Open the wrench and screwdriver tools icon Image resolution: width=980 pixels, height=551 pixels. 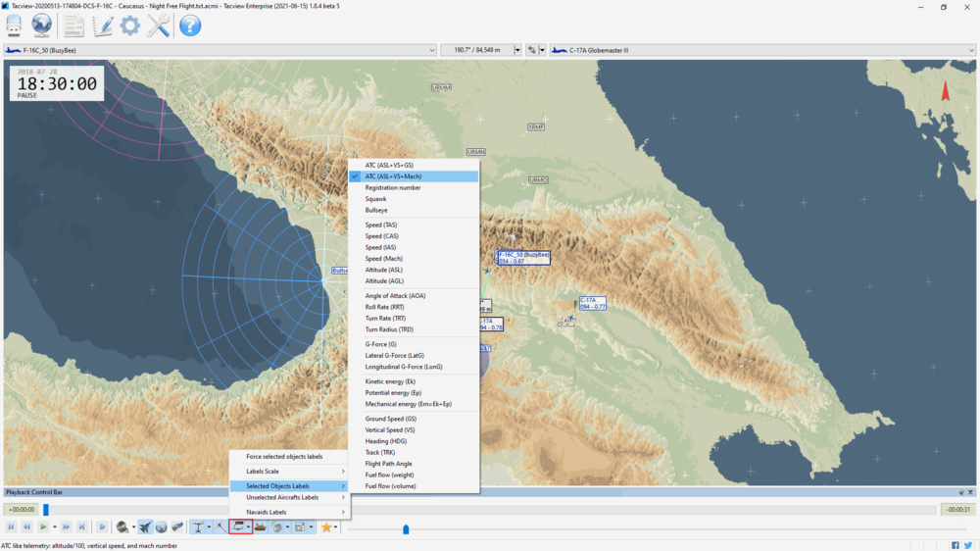pyautogui.click(x=159, y=25)
